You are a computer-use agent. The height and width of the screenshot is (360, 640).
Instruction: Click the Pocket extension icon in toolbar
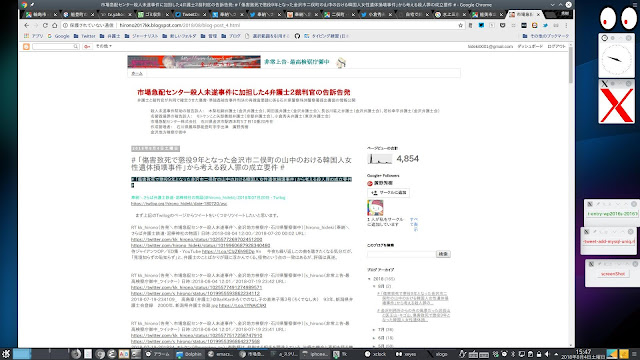click(x=502, y=25)
